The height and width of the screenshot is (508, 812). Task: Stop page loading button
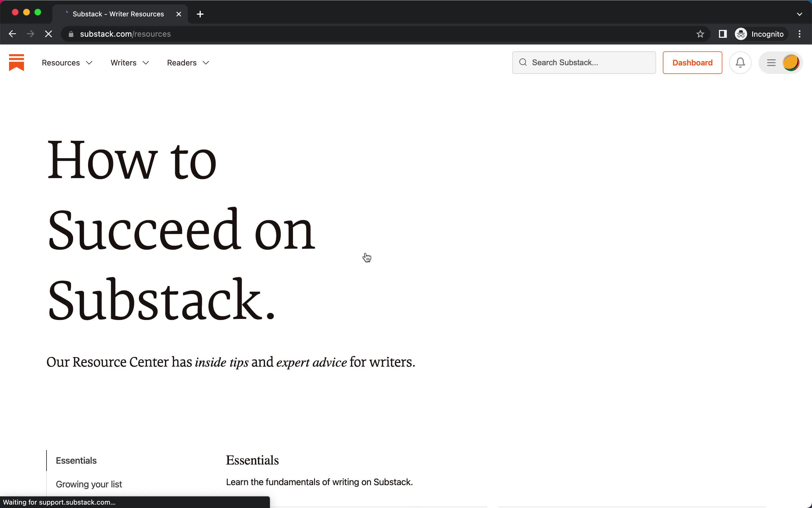48,34
